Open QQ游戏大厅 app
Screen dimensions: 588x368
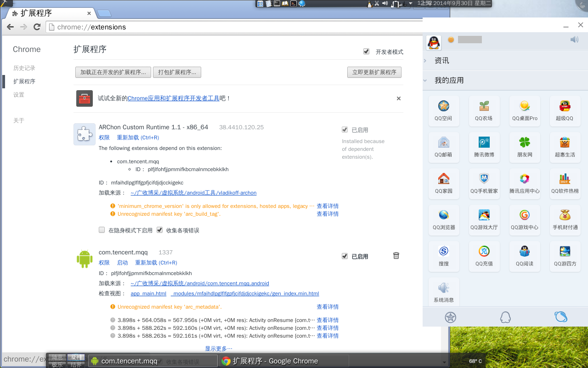point(484,220)
